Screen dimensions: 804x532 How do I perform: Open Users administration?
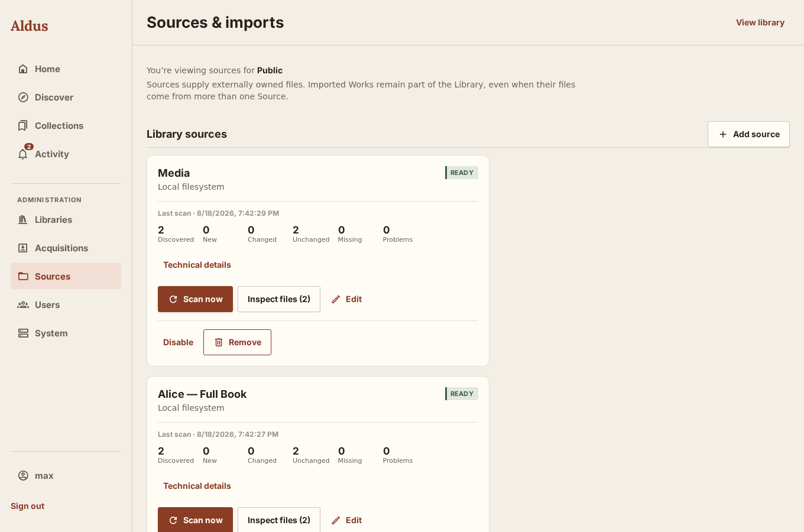(66, 305)
